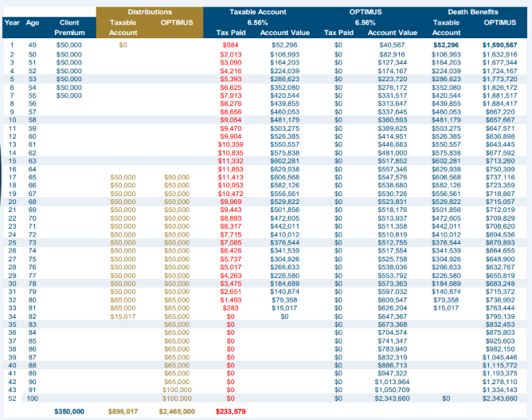Select the $350,000 client premium total
Image resolution: width=532 pixels, height=420 pixels.
pyautogui.click(x=68, y=411)
